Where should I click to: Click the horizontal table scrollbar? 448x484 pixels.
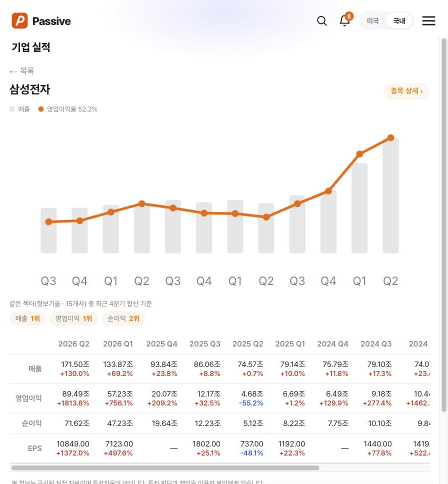[165, 468]
